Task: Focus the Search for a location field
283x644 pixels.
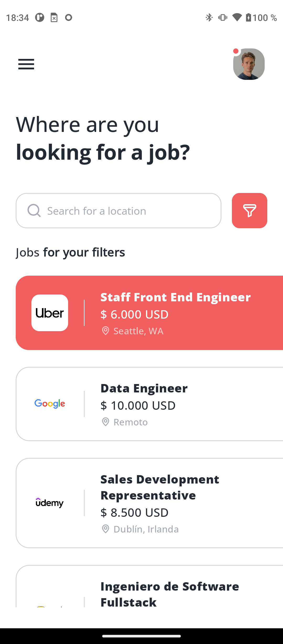Action: pyautogui.click(x=118, y=210)
